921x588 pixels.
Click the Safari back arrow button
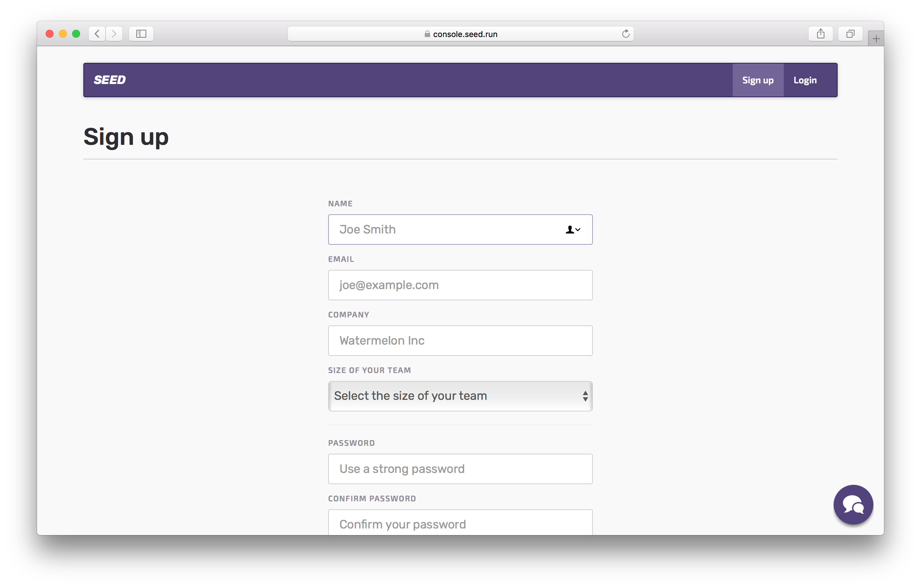97,34
